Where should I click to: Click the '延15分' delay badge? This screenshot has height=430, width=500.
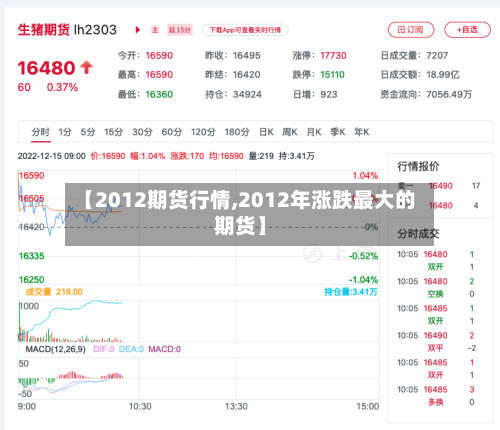(x=180, y=30)
